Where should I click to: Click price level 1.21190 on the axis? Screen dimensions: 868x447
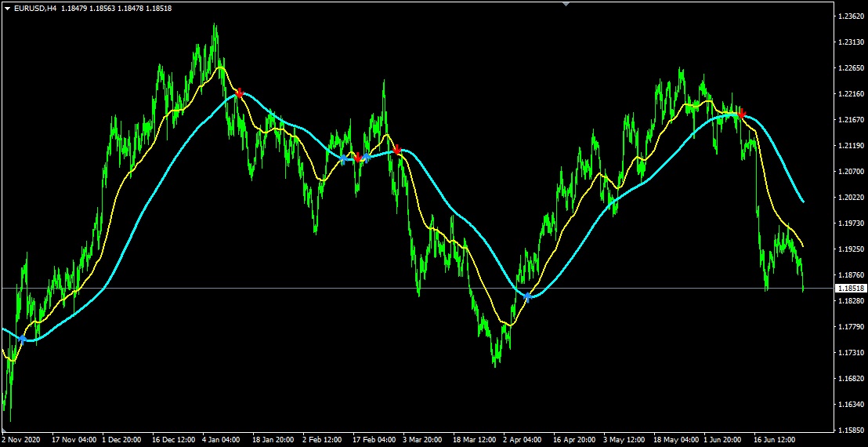pos(852,146)
